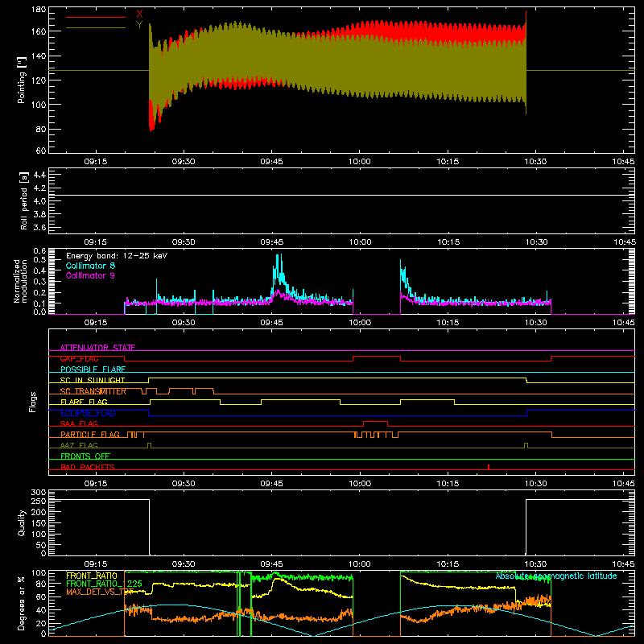Click the 'Quality' axis title
Image resolution: width=644 pixels, height=644 pixels.
[22, 522]
